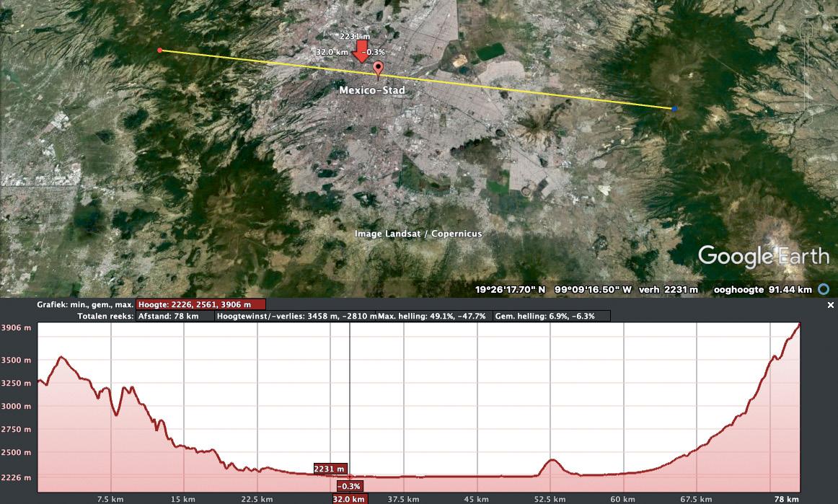
Task: Click the 45 km x-axis label
Action: [x=476, y=499]
